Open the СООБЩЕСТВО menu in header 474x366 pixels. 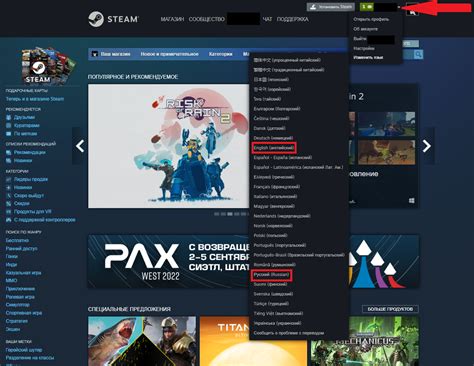(x=207, y=19)
